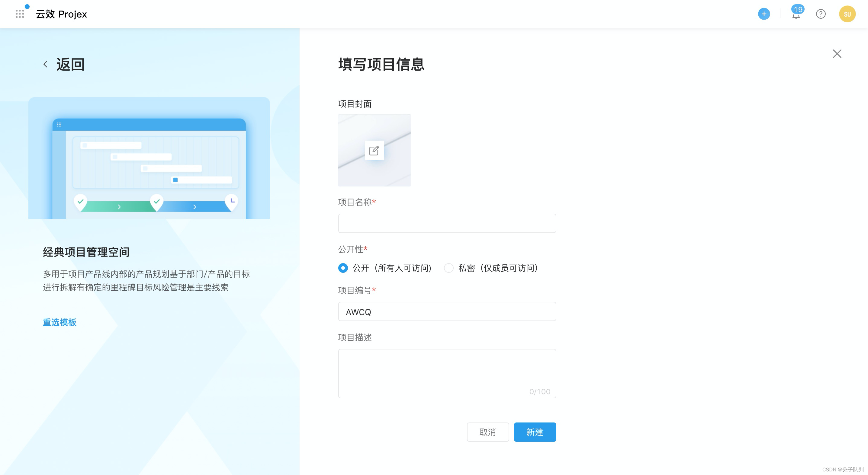Click the edit cover pencil icon
Viewport: 868px width, 475px height.
tap(374, 150)
